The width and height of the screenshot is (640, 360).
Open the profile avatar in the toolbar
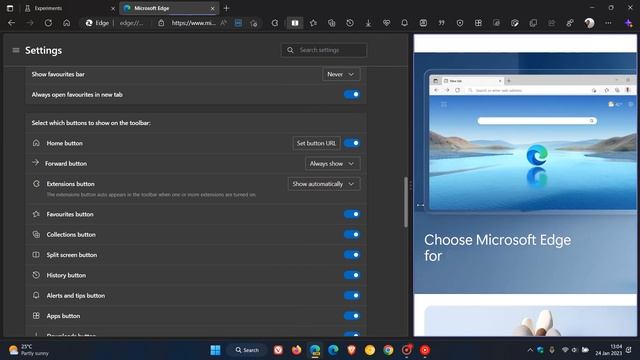(589, 23)
